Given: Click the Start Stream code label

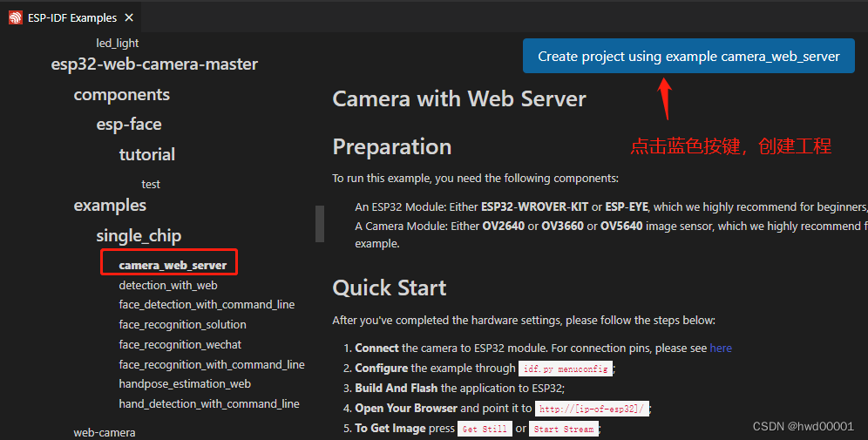Looking at the screenshot, I should click(x=564, y=429).
